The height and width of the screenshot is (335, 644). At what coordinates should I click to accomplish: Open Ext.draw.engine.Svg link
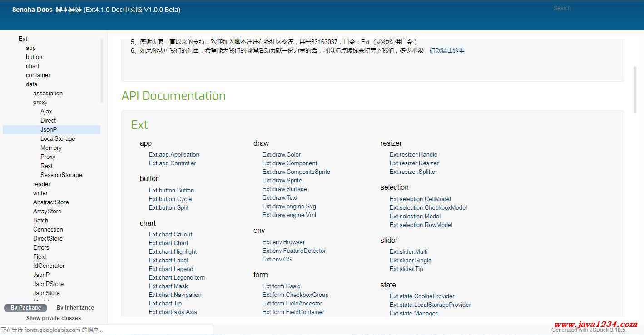click(x=289, y=207)
